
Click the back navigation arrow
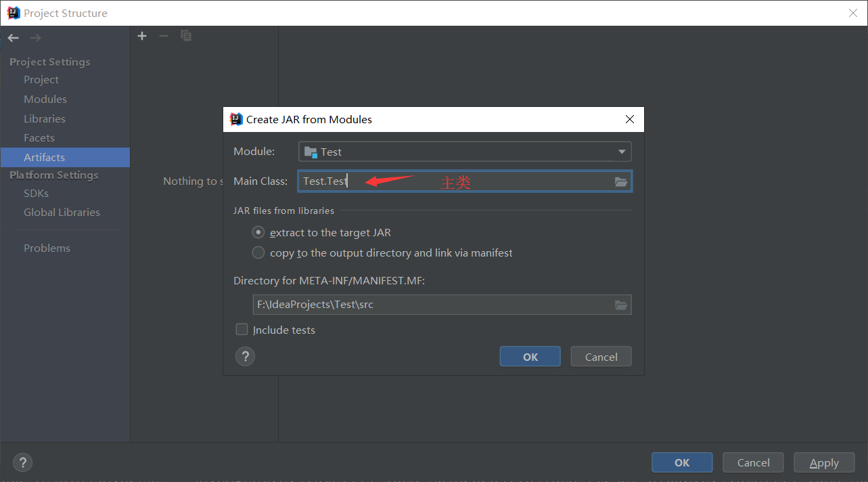[x=14, y=38]
